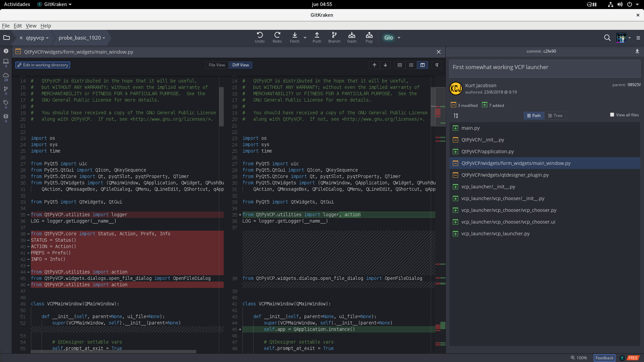Open the Remote cloud sidebar icon

(6, 77)
